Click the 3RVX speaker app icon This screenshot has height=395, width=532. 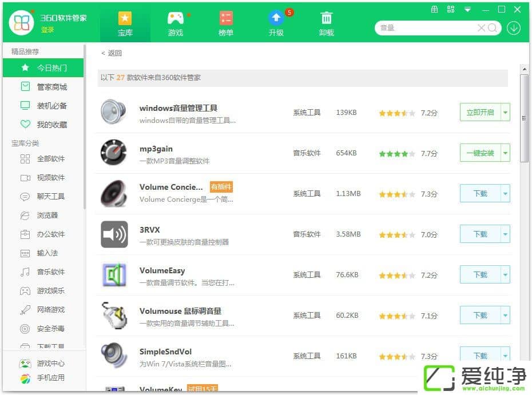point(114,234)
